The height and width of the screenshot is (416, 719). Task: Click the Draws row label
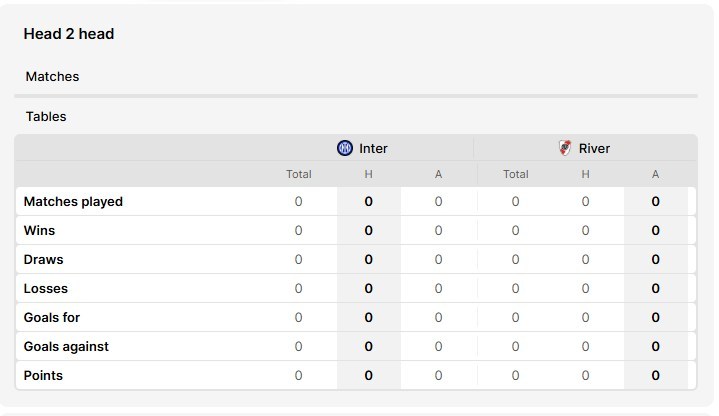pos(44,260)
